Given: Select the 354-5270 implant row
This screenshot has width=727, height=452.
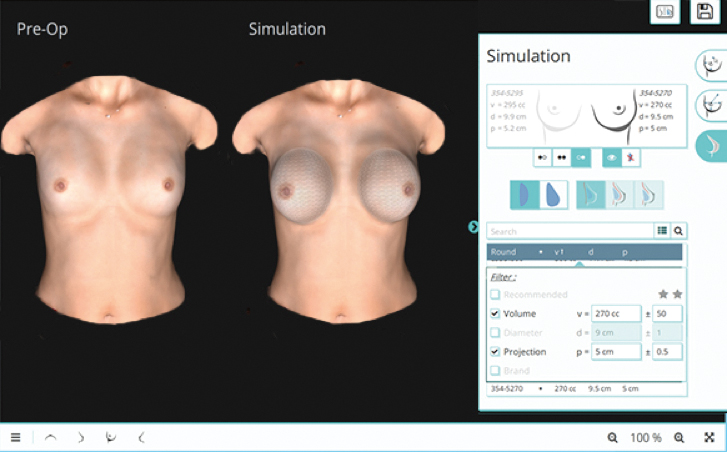Looking at the screenshot, I should tap(584, 387).
